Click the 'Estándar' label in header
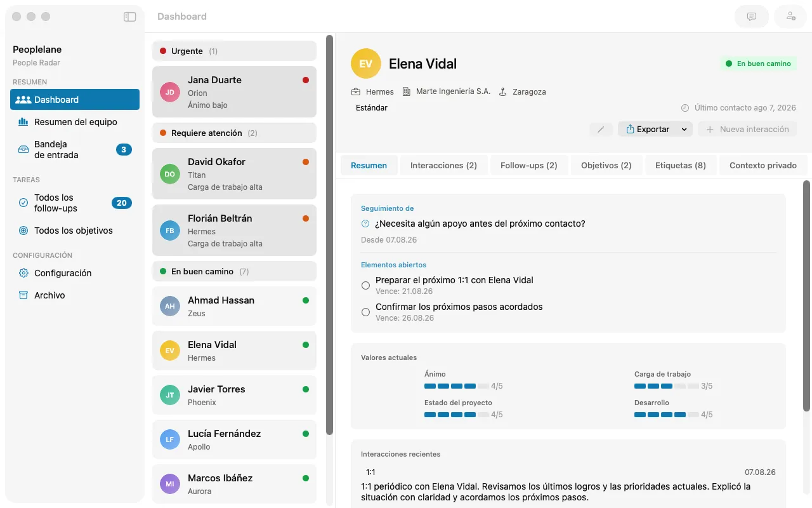 pos(372,108)
